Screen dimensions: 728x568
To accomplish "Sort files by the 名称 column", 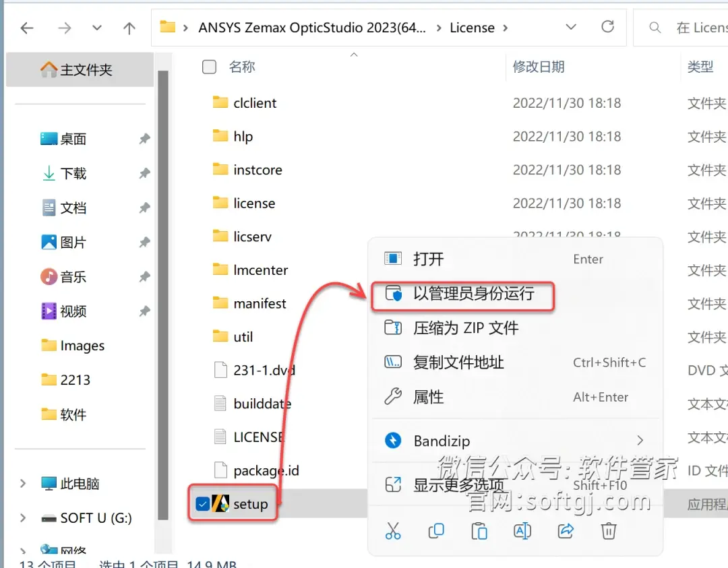I will point(242,67).
